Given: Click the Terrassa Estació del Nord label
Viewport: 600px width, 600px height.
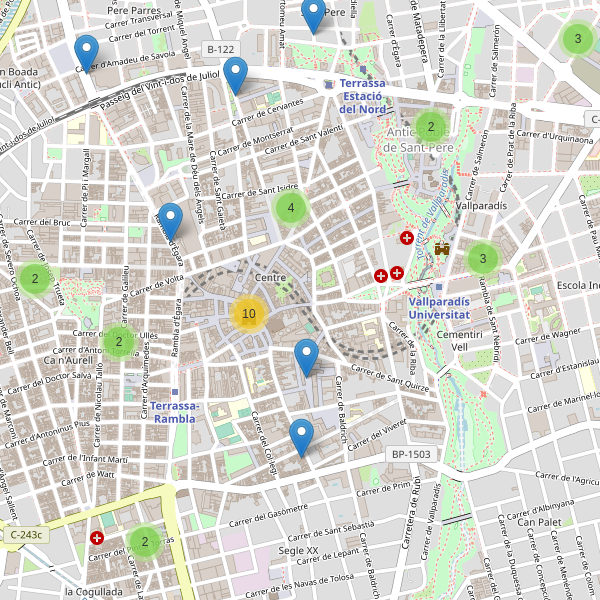Looking at the screenshot, I should [363, 96].
